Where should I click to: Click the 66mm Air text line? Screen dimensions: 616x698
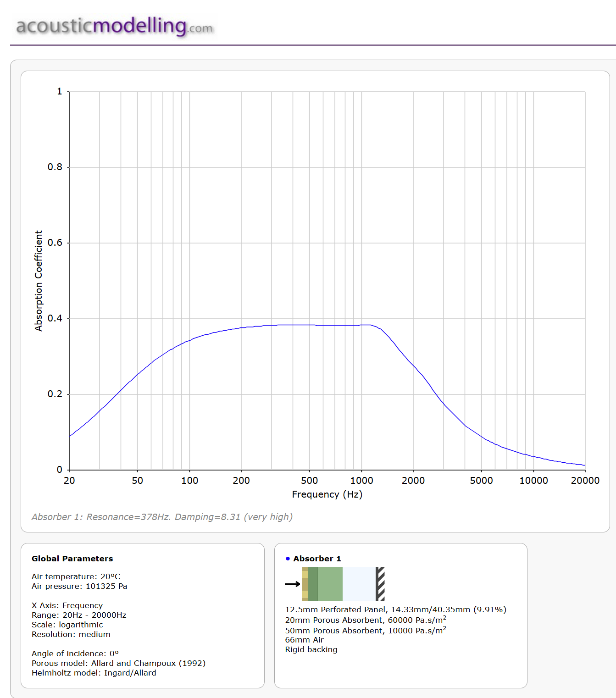click(304, 640)
